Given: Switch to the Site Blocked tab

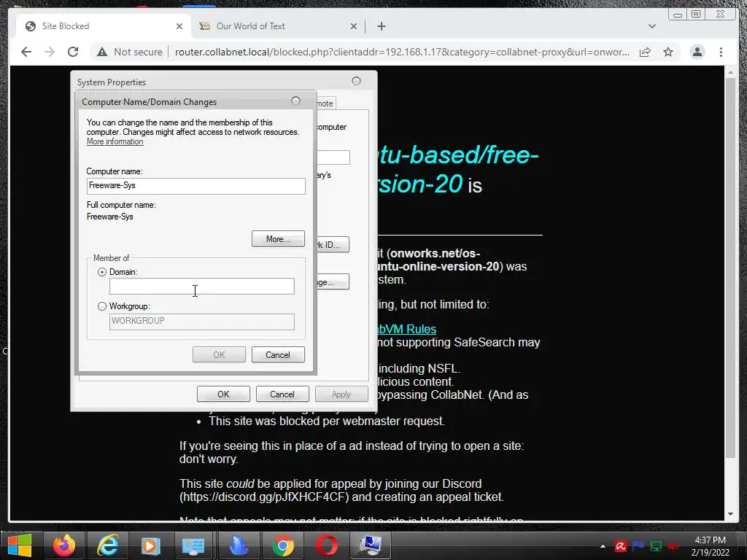Looking at the screenshot, I should [x=102, y=26].
